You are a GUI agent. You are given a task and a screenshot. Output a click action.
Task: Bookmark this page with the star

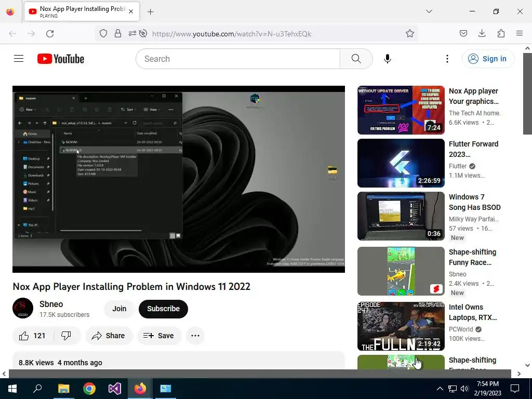[410, 34]
